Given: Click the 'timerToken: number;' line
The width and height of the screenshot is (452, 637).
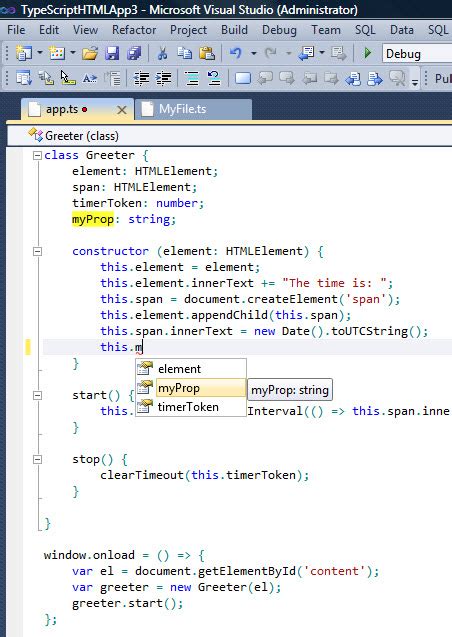Looking at the screenshot, I should pyautogui.click(x=138, y=203).
